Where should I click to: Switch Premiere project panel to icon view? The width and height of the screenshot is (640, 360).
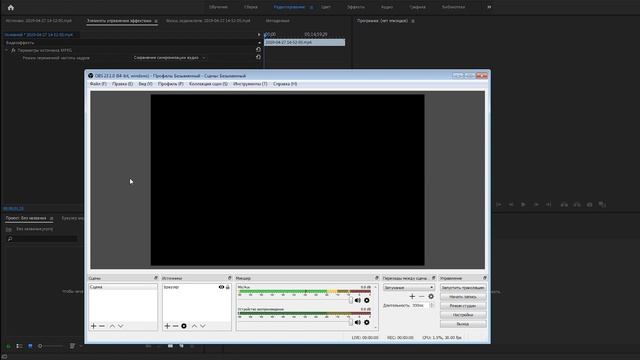(x=30, y=346)
